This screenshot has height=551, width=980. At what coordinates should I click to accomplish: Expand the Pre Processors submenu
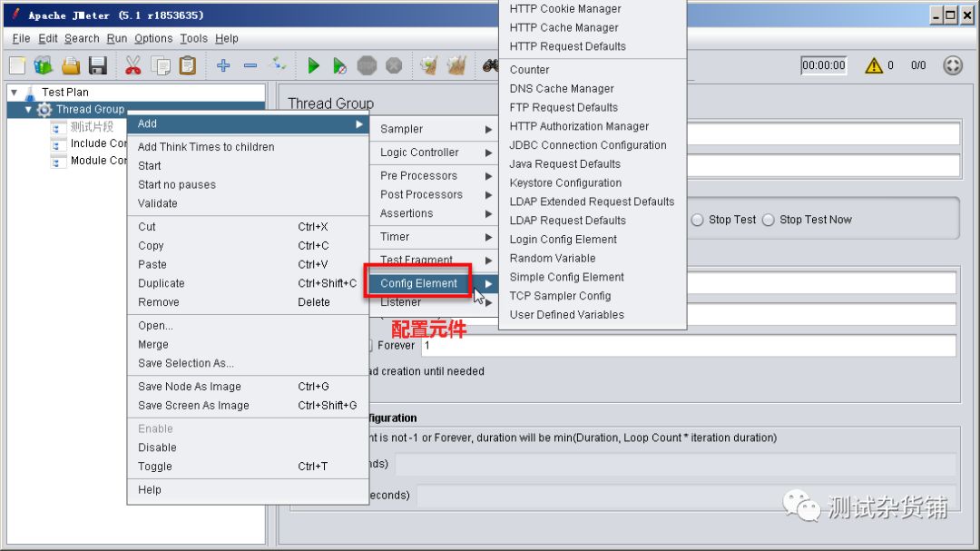pyautogui.click(x=435, y=176)
